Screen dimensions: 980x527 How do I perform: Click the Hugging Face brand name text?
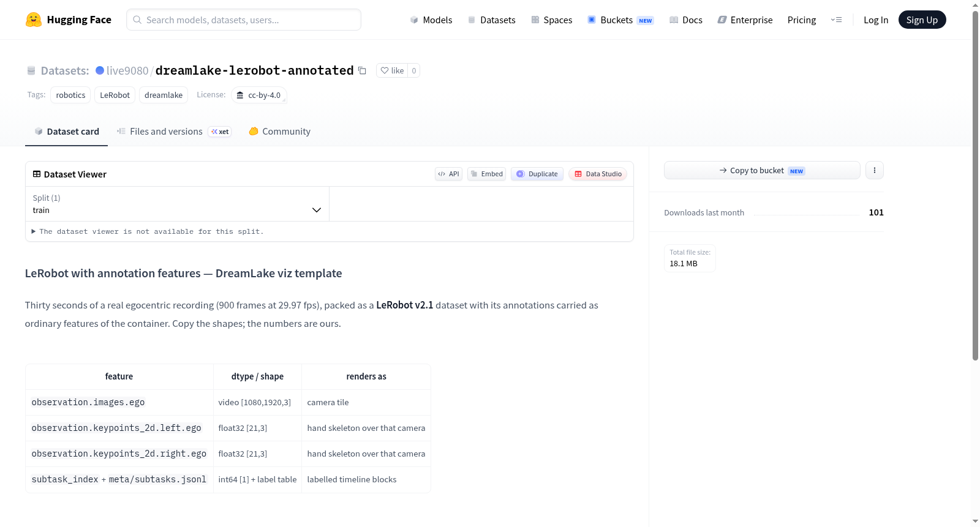79,20
